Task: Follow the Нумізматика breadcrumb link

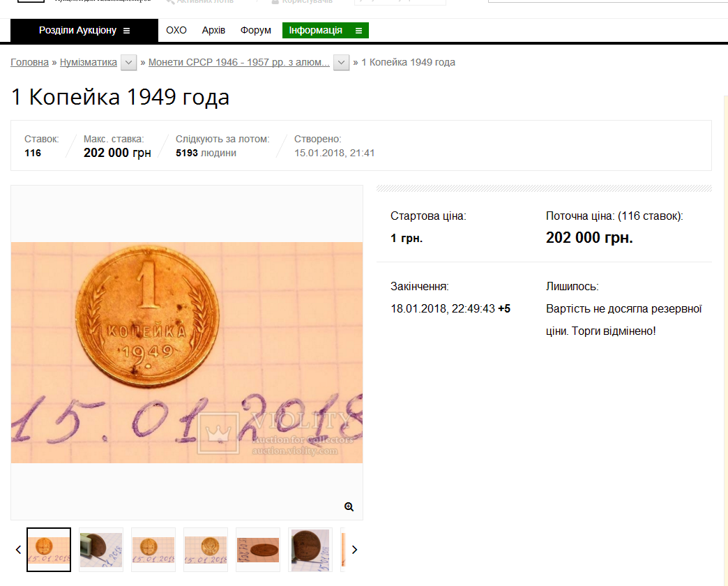Action: [89, 62]
